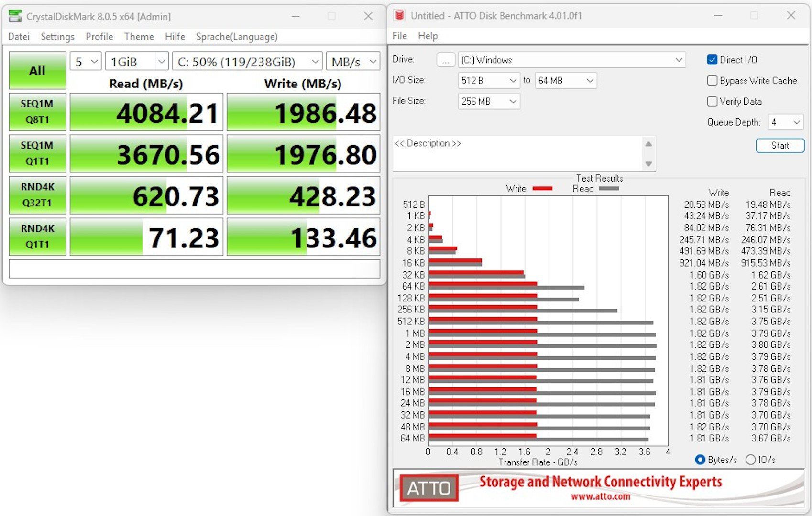The width and height of the screenshot is (812, 516).
Task: Click the 3.67 GB/s read value
Action: pos(770,438)
